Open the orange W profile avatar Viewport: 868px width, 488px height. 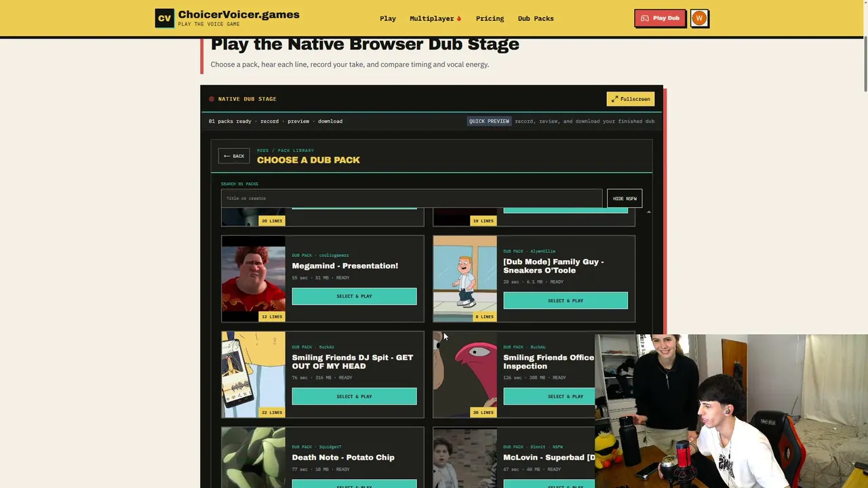(699, 18)
